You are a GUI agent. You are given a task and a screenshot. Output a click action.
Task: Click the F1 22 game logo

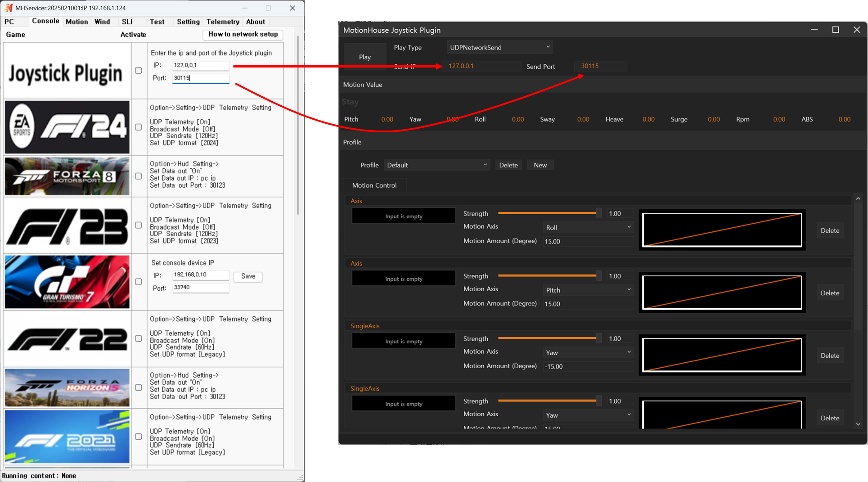coord(67,338)
